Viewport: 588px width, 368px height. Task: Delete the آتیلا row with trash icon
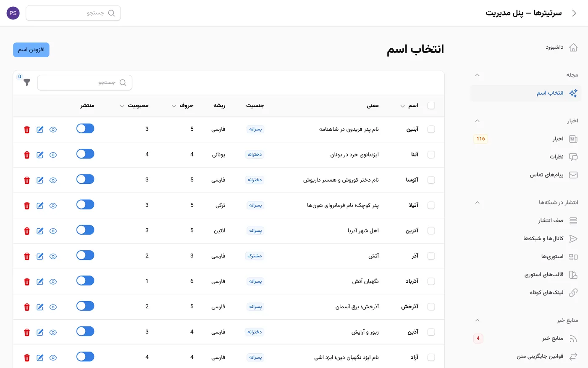(x=27, y=206)
